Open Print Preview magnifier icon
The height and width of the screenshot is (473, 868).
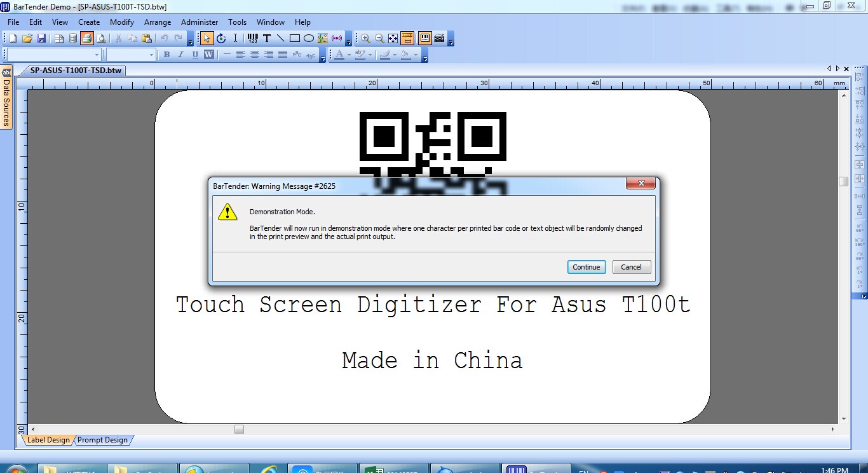pos(101,39)
